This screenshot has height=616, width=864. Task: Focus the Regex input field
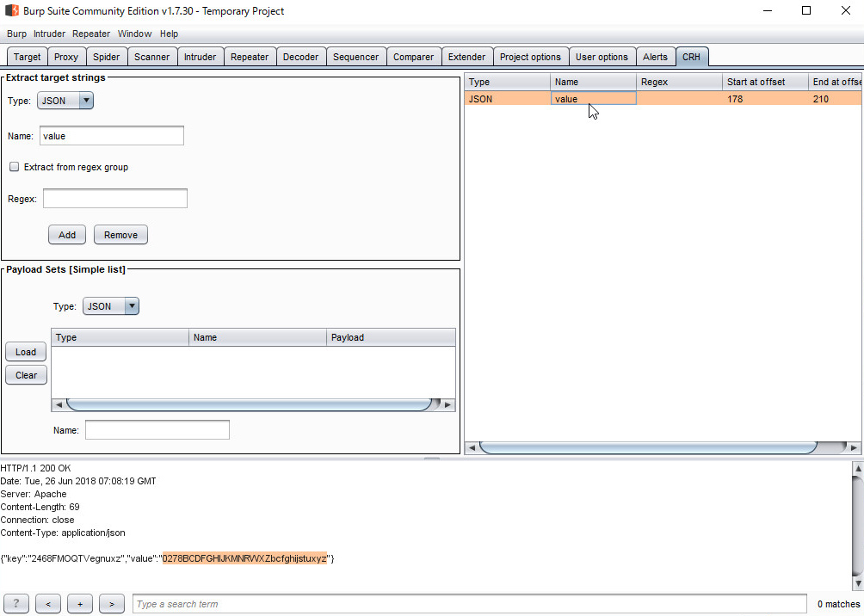point(115,199)
